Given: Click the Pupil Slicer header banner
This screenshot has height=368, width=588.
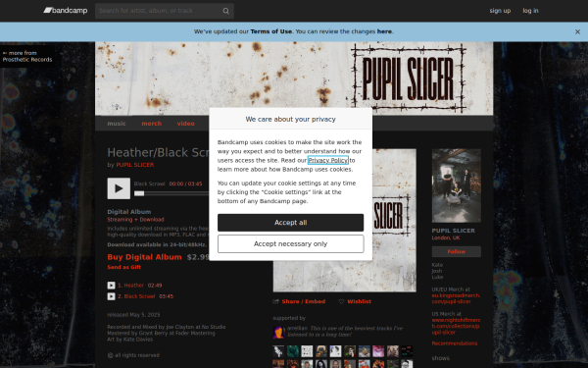Looking at the screenshot, I should point(294,79).
